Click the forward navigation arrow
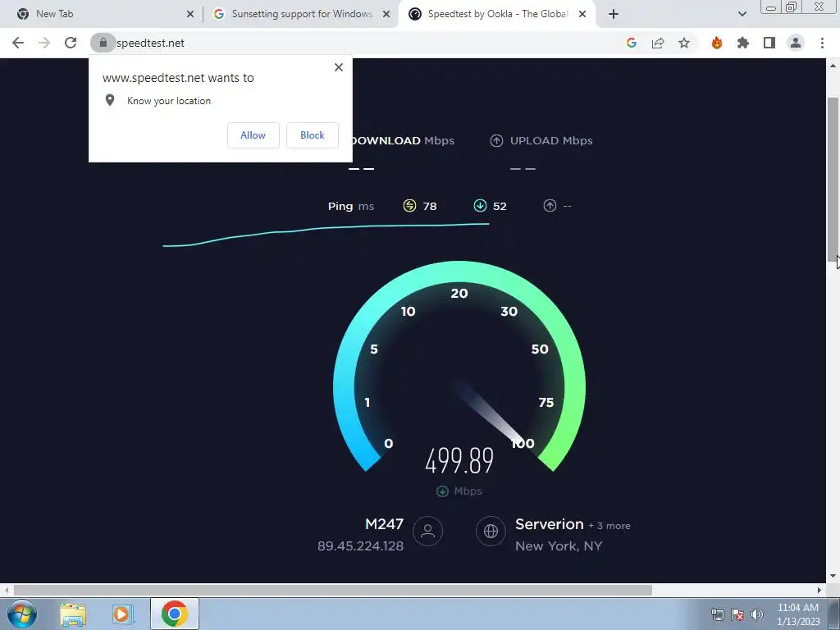Viewport: 840px width, 630px height. [44, 43]
